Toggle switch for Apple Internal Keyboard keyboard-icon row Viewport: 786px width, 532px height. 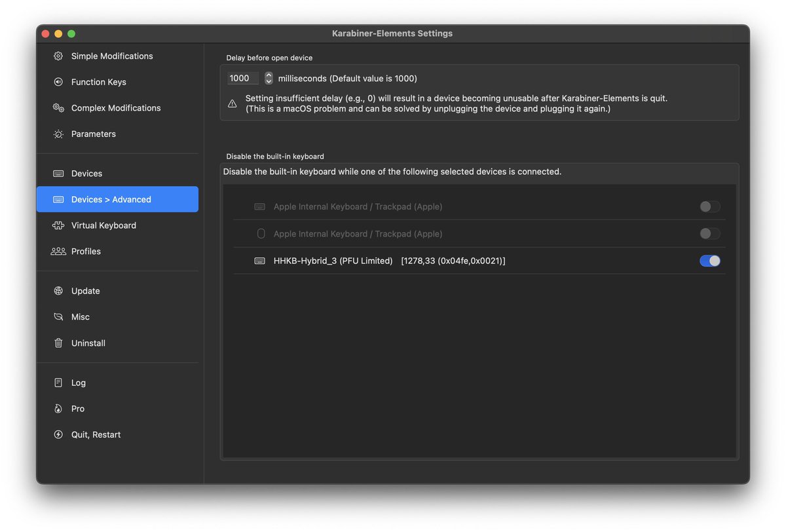[x=710, y=206]
